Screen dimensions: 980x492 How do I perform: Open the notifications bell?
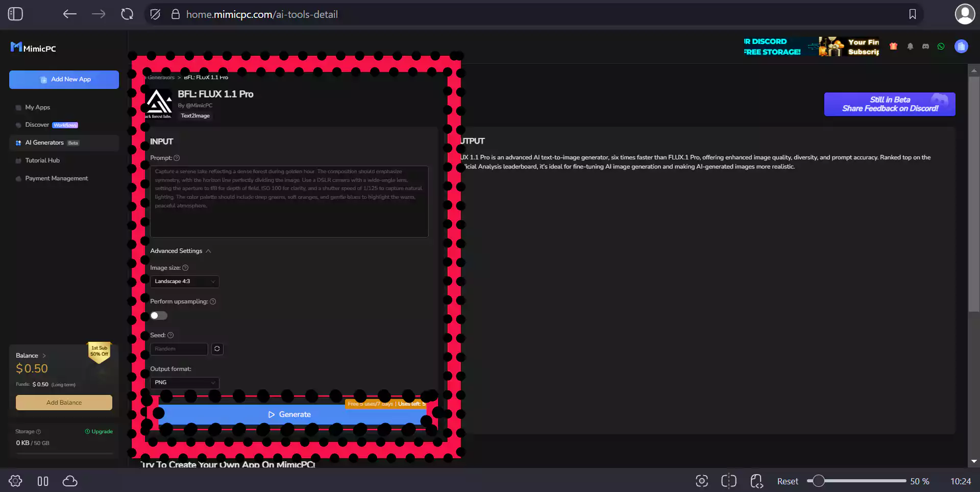[910, 46]
